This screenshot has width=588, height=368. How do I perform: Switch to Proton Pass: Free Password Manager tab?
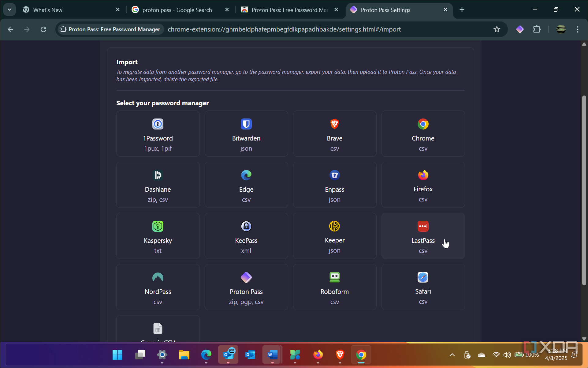[x=290, y=10]
